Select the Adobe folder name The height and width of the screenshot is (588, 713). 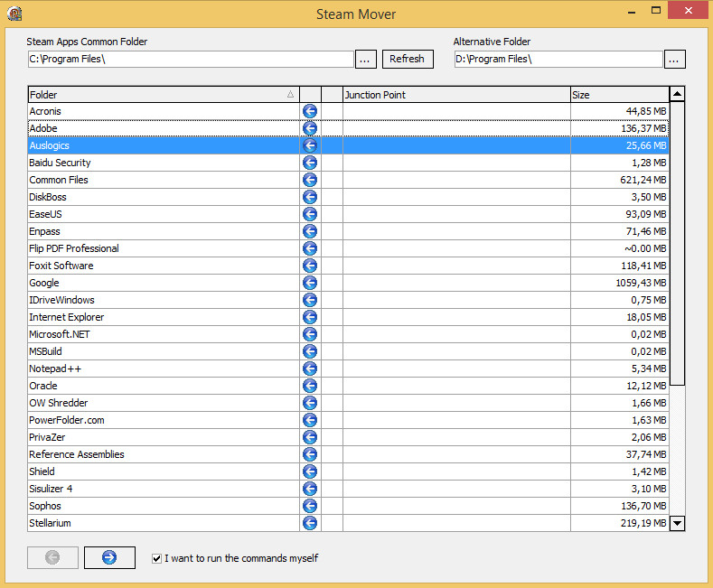tap(43, 128)
